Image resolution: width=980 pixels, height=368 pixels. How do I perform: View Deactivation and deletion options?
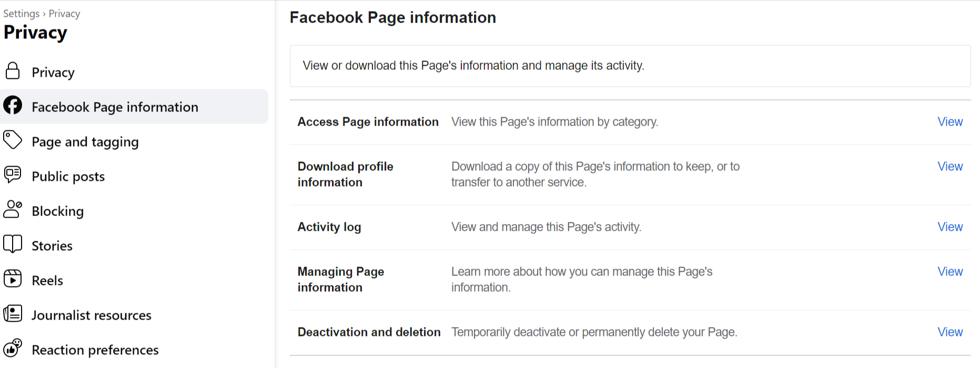tap(950, 332)
